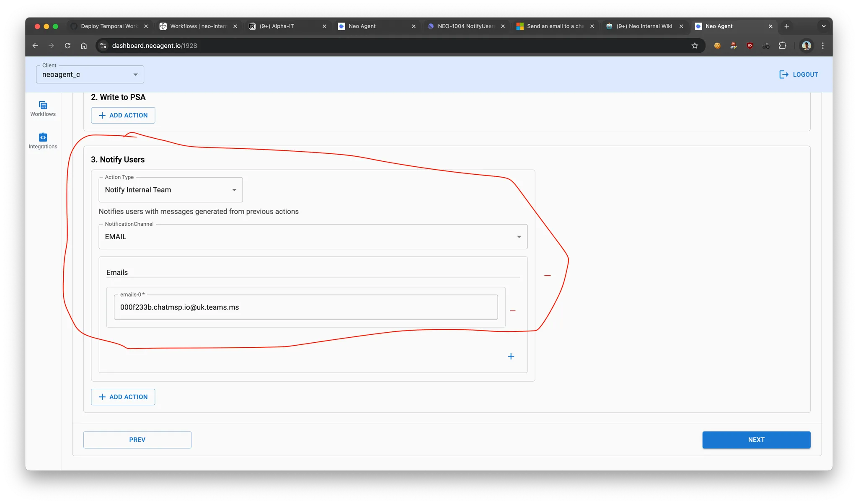Add a new email with the plus button
Screen dimensions: 858x504
coord(511,356)
